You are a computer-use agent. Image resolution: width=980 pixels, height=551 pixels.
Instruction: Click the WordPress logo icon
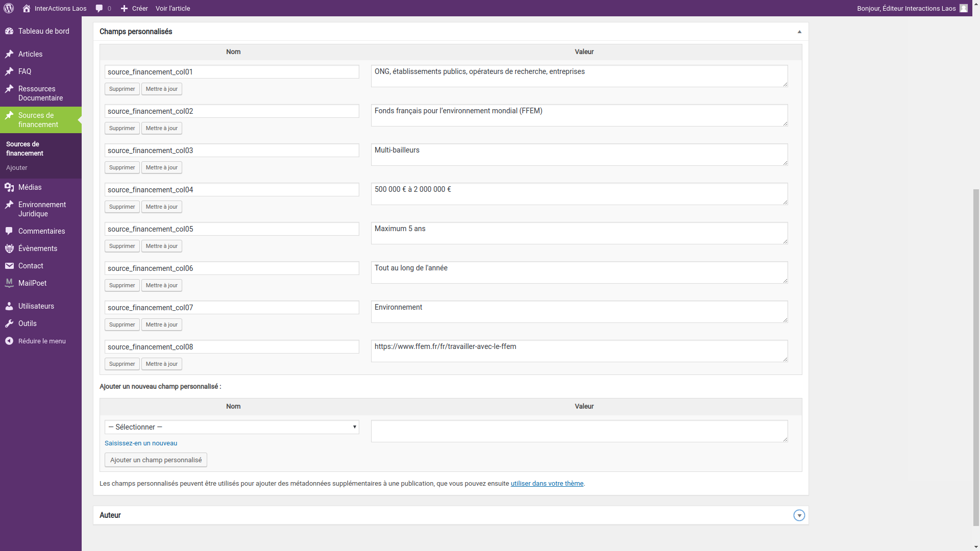click(9, 8)
